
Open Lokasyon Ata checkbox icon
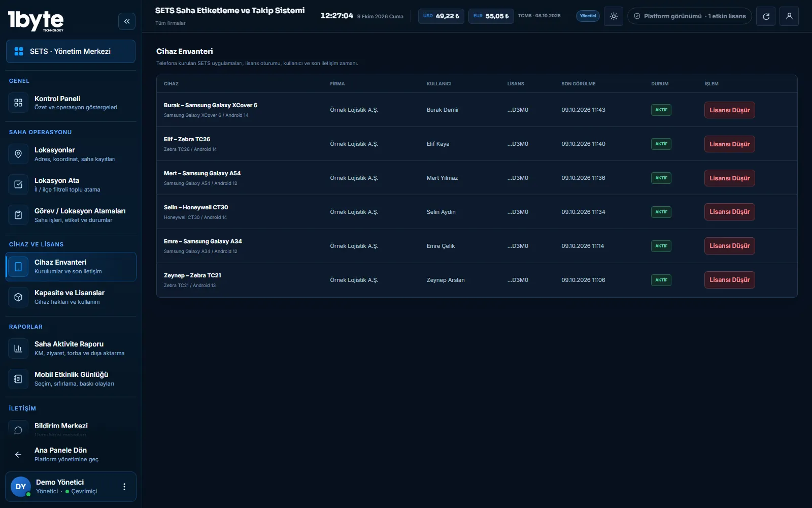(x=18, y=184)
